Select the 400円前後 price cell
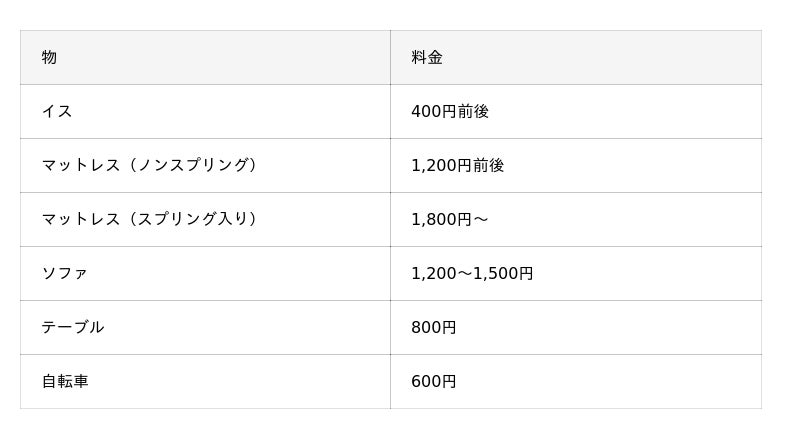Viewport: 800px width, 439px height. click(x=450, y=112)
